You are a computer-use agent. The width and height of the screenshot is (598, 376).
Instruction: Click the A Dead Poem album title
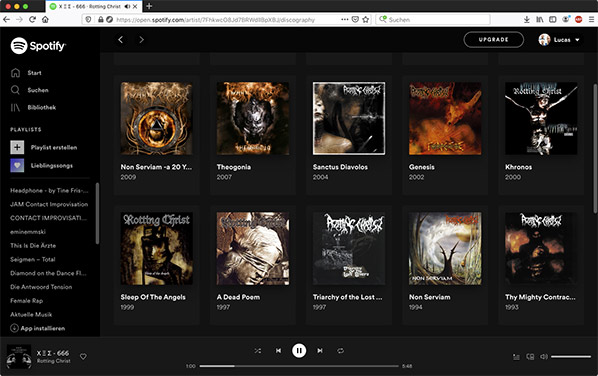[x=238, y=297]
